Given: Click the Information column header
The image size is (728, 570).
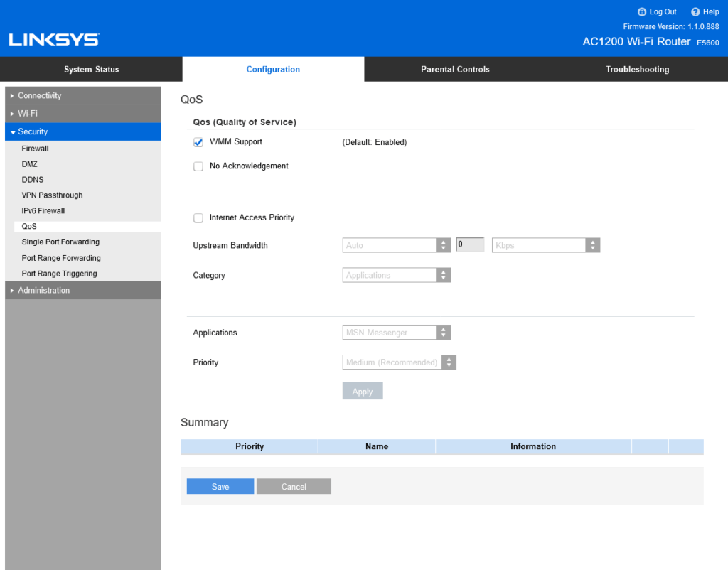Looking at the screenshot, I should point(533,446).
